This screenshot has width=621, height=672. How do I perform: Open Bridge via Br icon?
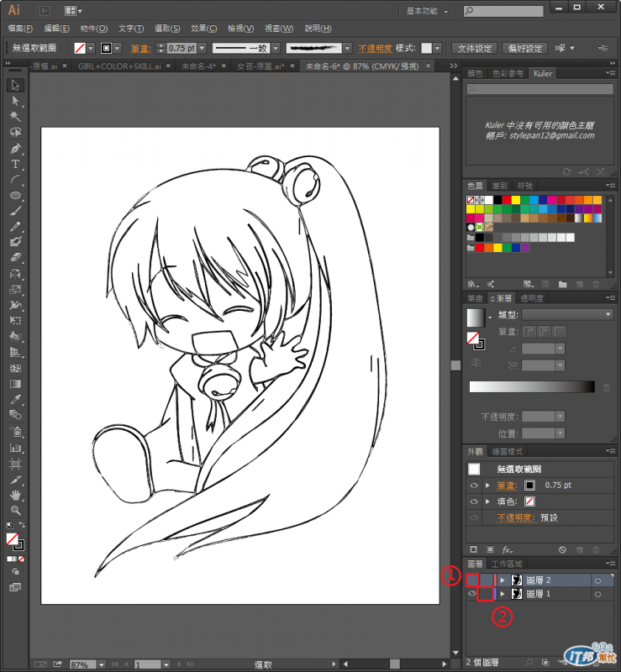click(x=45, y=11)
